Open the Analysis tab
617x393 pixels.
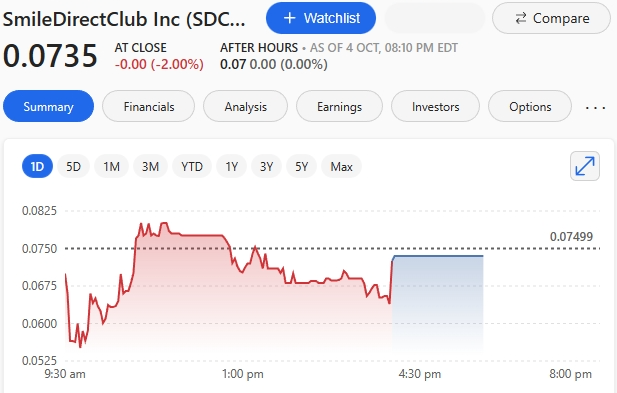point(246,106)
